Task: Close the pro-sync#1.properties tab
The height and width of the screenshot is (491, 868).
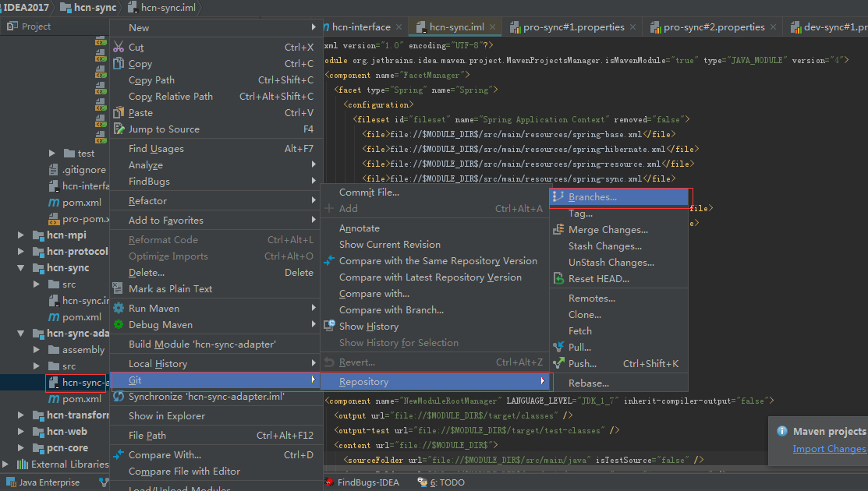Action: pos(632,26)
